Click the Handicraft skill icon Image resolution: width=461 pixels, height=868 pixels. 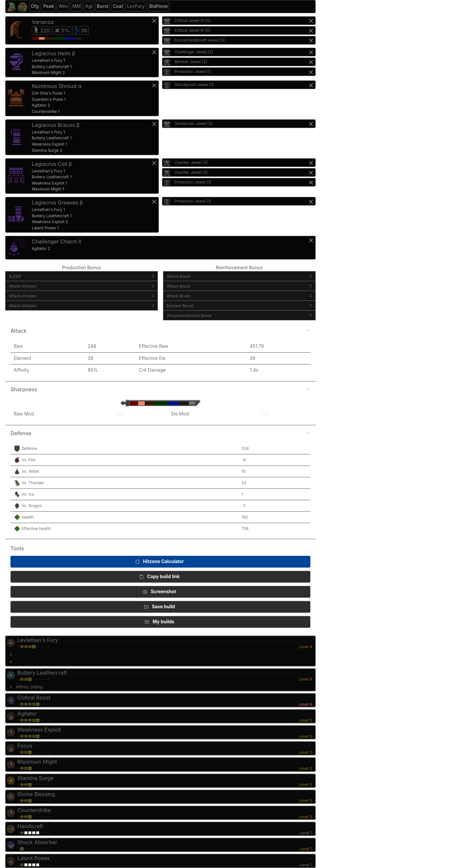click(11, 829)
